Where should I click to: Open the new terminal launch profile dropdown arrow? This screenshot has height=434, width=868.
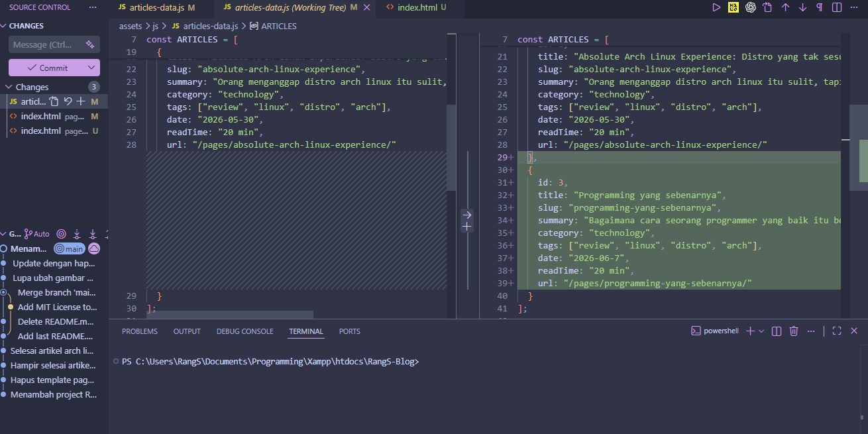[761, 331]
